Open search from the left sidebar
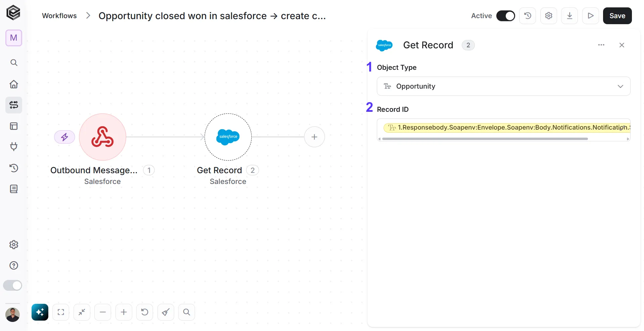644x331 pixels. 14,63
